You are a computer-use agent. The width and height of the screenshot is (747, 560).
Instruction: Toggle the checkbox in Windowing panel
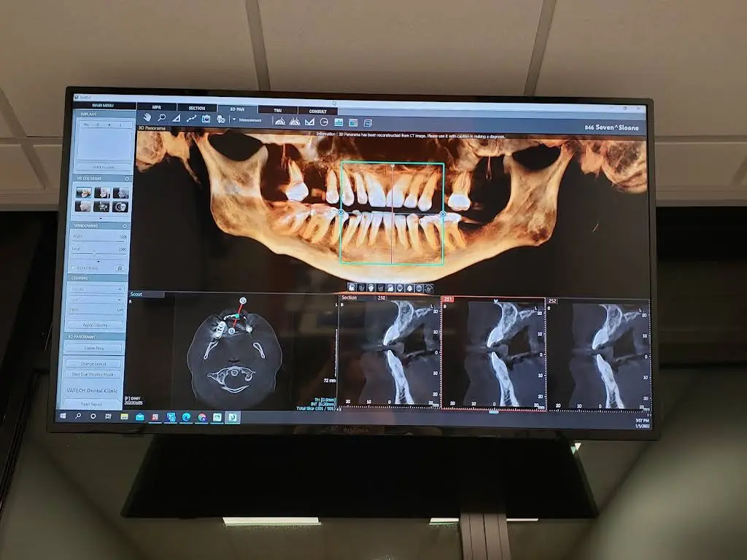coord(73,268)
